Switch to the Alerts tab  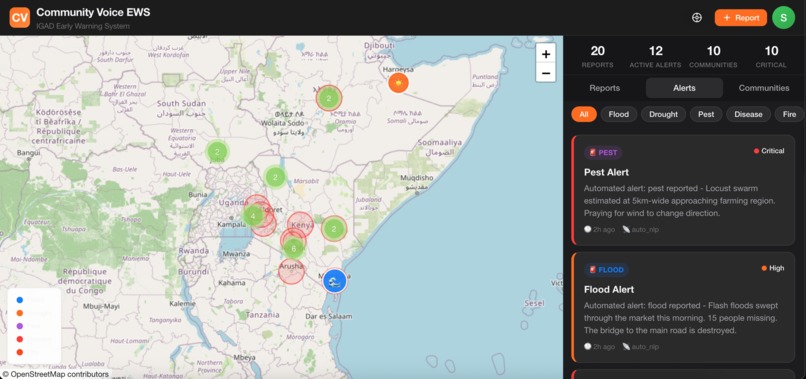click(684, 88)
